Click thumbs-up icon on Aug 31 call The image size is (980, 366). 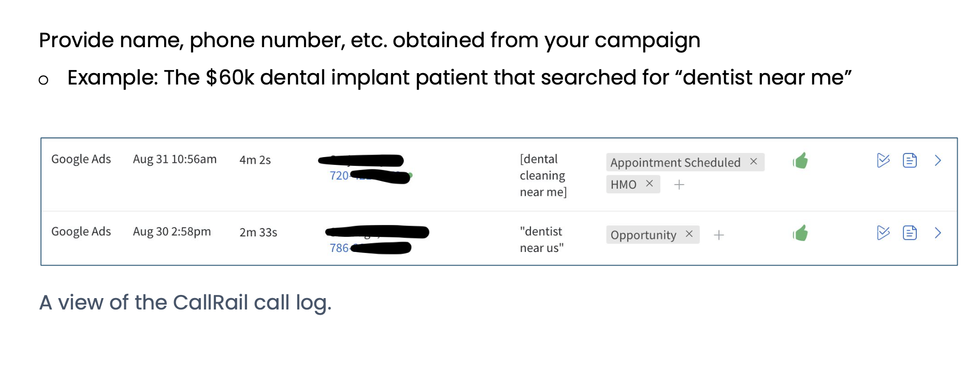pos(800,161)
